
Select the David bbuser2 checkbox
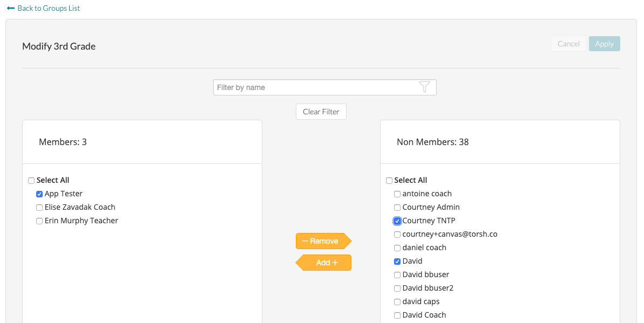pyautogui.click(x=397, y=288)
